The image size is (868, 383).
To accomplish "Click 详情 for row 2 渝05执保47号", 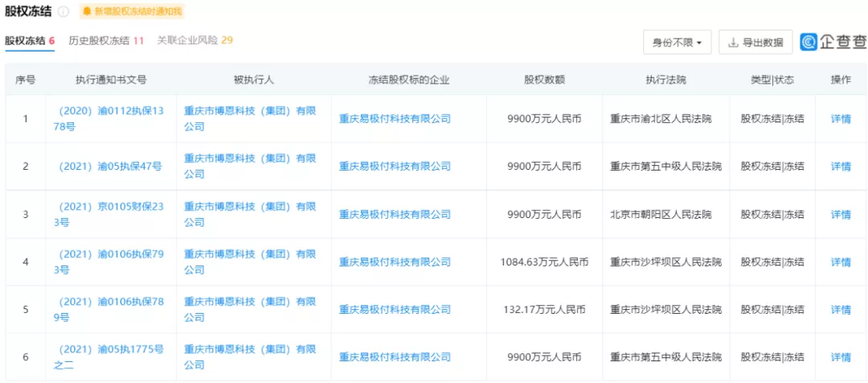I will (x=841, y=167).
